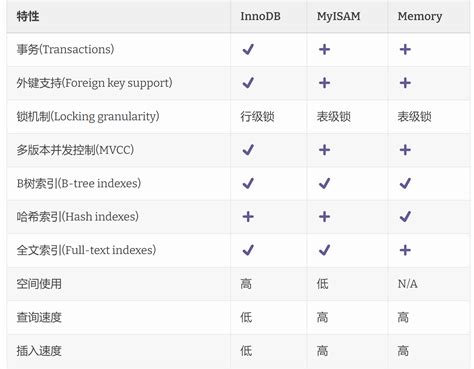Click the 查询速度 row label
The height and width of the screenshot is (369, 474).
pos(39,317)
